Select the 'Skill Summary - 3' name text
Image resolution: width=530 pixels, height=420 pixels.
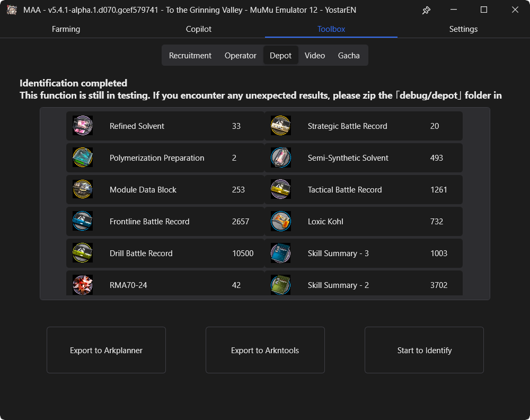[338, 253]
